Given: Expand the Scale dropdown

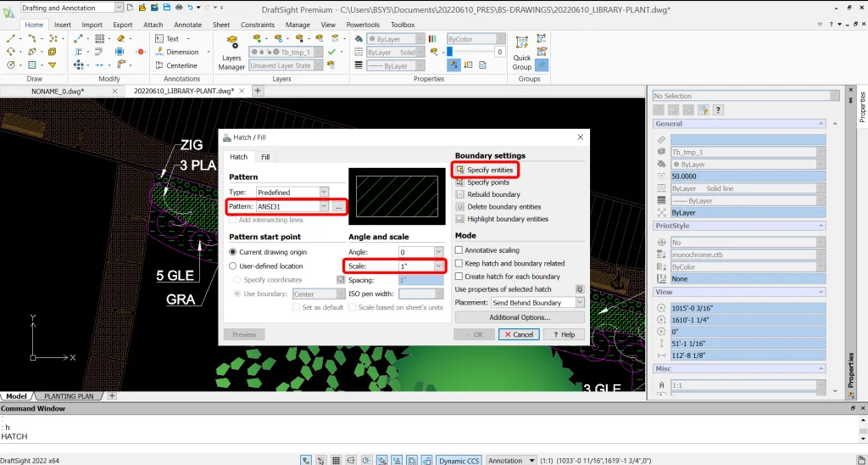Looking at the screenshot, I should coord(437,266).
